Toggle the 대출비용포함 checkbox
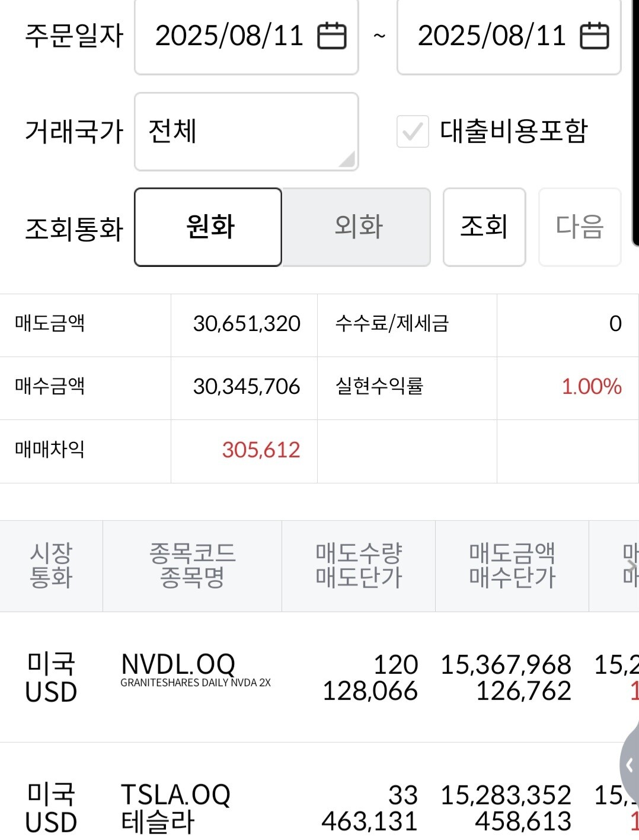 tap(413, 131)
